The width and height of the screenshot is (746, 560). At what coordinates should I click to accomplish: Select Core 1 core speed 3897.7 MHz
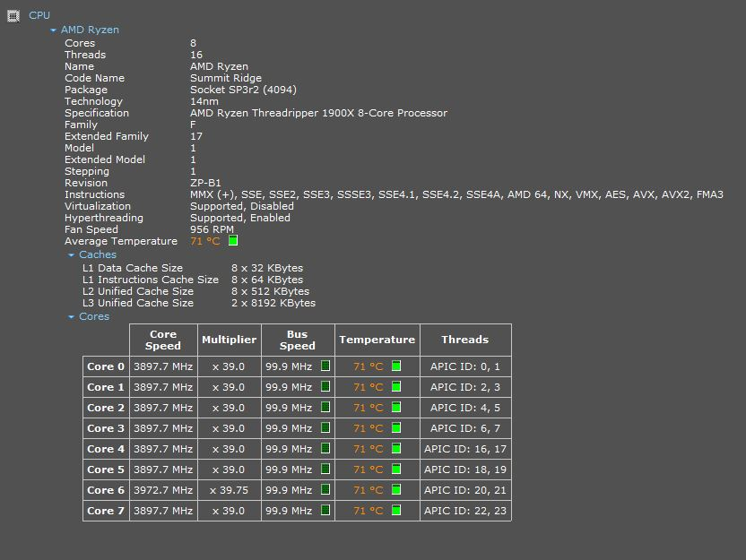(163, 387)
